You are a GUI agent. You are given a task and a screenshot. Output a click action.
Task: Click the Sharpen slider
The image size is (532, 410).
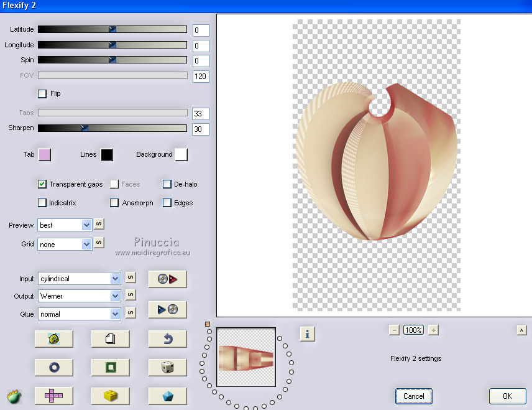(112, 128)
